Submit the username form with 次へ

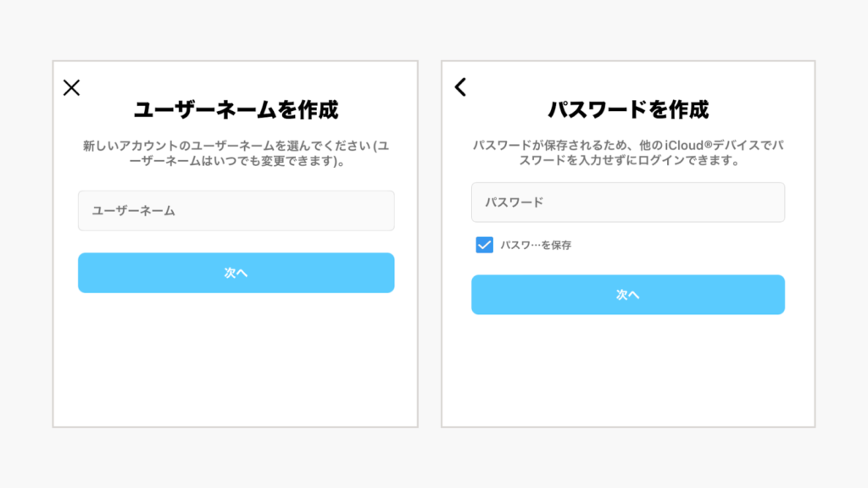236,273
